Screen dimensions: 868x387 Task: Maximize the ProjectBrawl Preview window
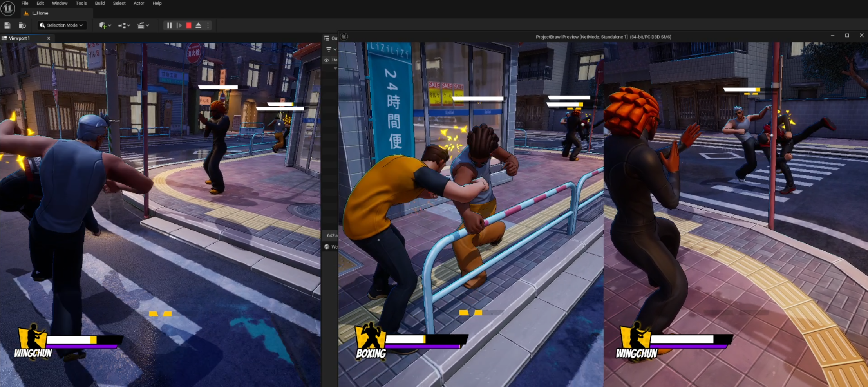847,36
